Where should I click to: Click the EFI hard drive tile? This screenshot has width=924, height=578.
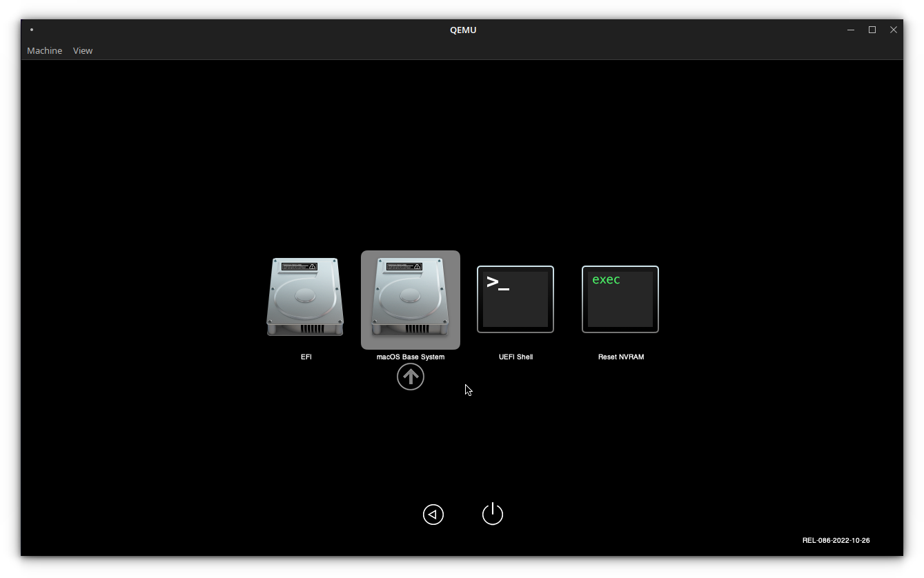[306, 297]
